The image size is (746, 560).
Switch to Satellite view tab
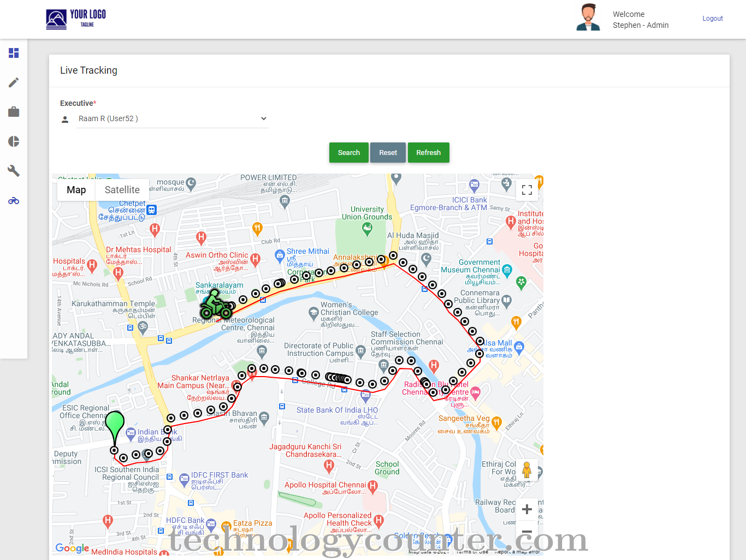122,190
